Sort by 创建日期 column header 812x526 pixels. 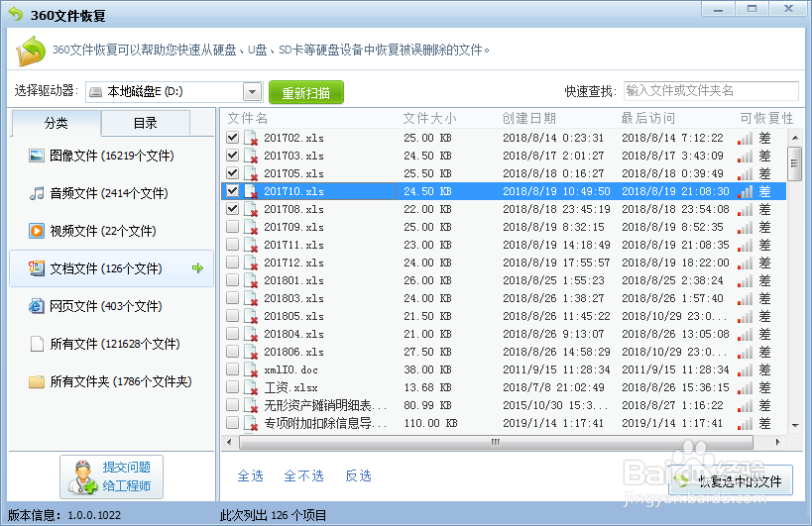point(528,119)
